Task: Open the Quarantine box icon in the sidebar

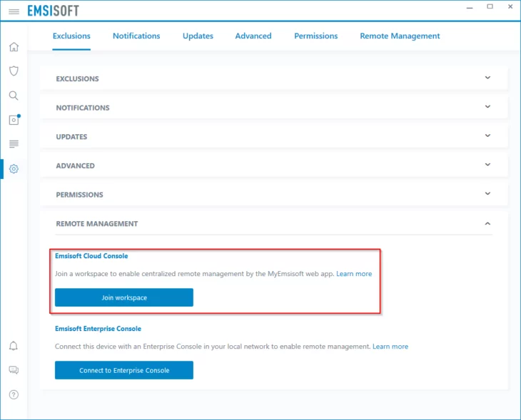Action: [14, 120]
